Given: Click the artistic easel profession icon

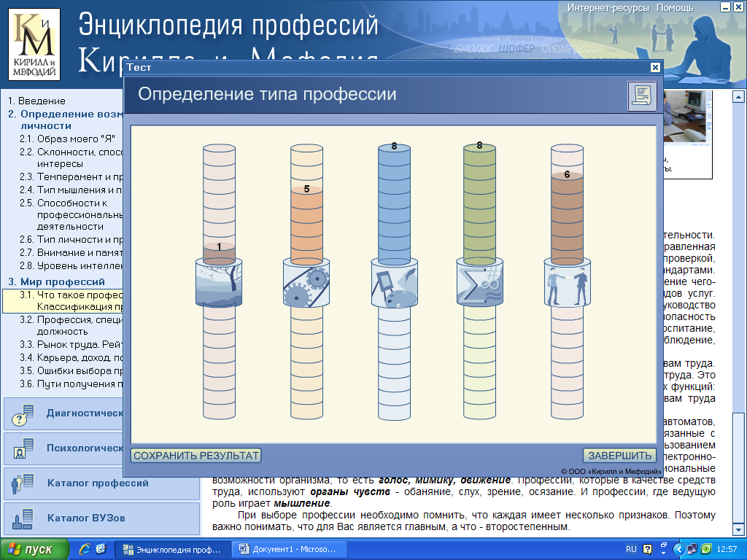Looking at the screenshot, I should (x=394, y=284).
